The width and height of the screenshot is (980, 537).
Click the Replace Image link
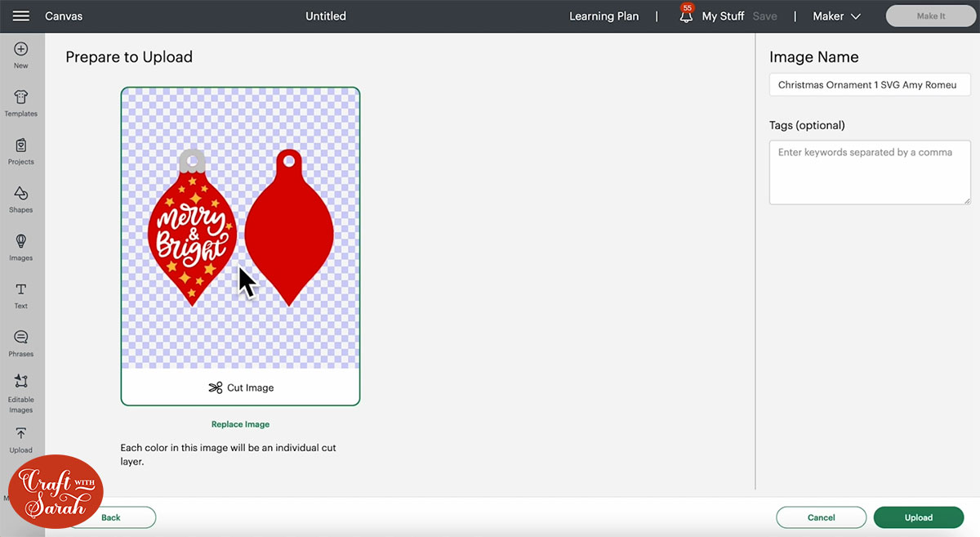240,424
